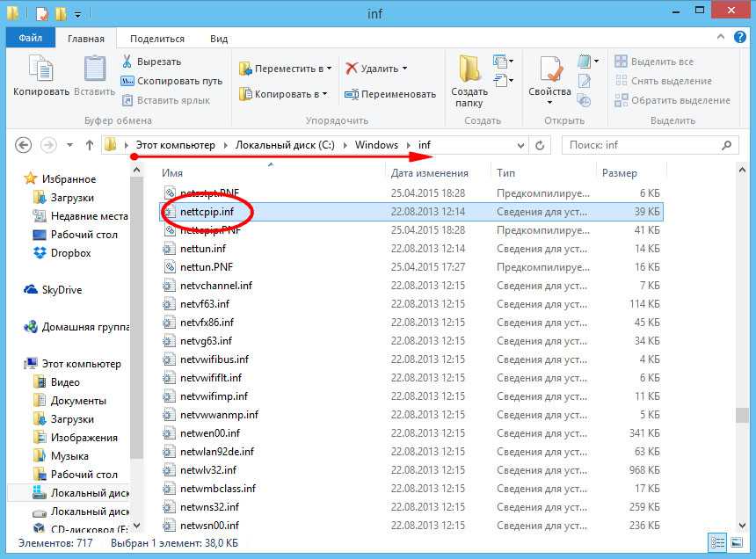The width and height of the screenshot is (756, 559).
Task: Click Обратить выделение (Invert selection)
Action: click(680, 100)
